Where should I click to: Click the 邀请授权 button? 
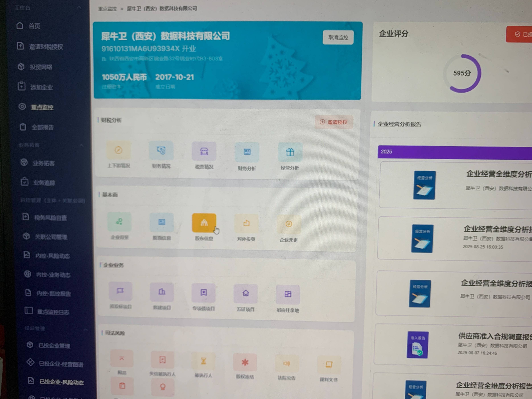coord(334,122)
